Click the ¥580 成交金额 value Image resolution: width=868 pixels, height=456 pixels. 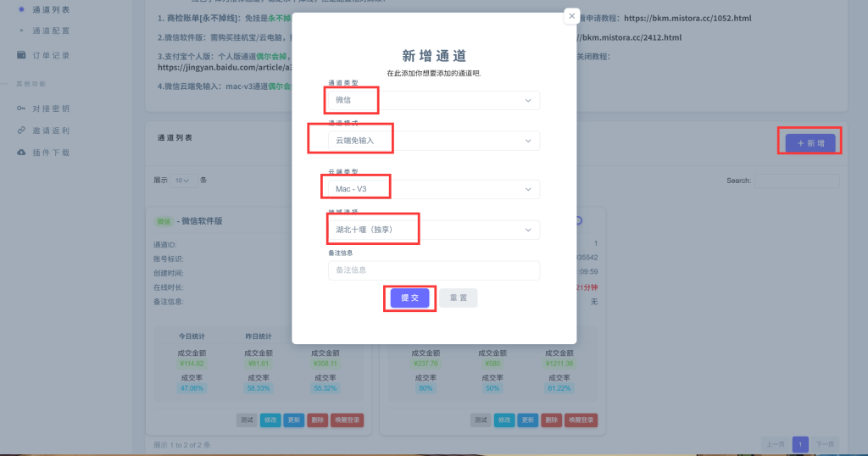pos(492,364)
